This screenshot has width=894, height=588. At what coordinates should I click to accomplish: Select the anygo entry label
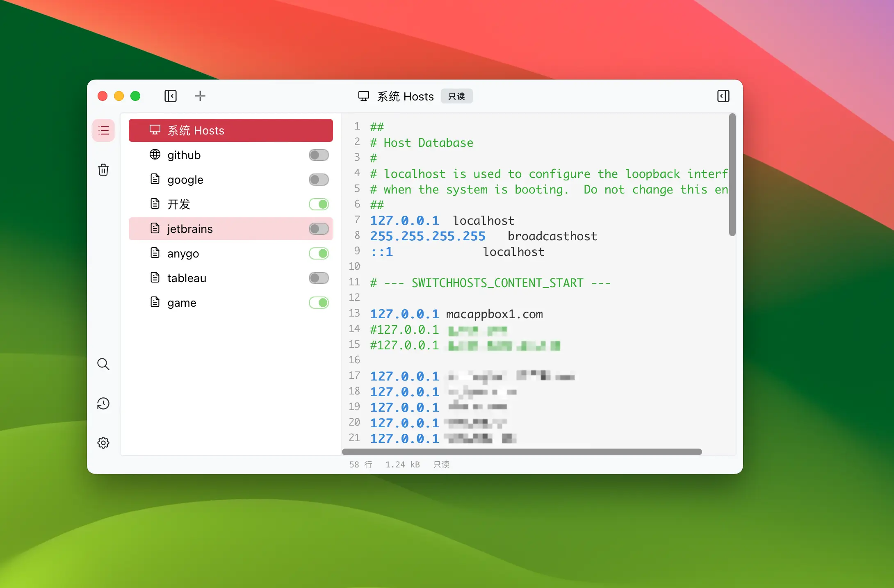183,254
